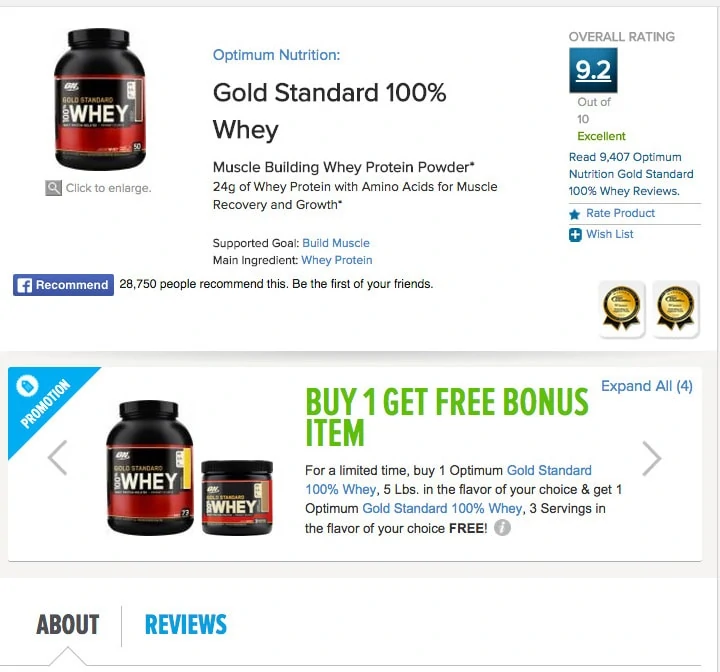Go to next promotion with right arrow
Screen dimensions: 720x672
pyautogui.click(x=651, y=458)
